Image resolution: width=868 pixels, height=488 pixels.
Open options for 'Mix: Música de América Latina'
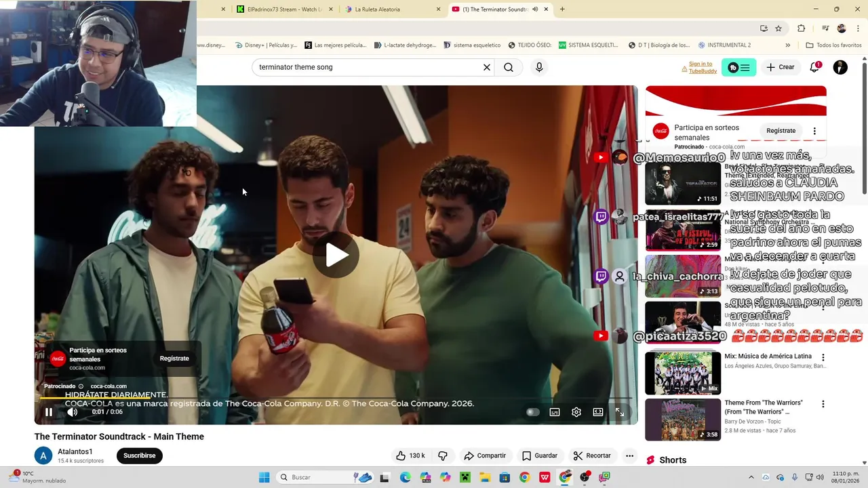click(823, 357)
